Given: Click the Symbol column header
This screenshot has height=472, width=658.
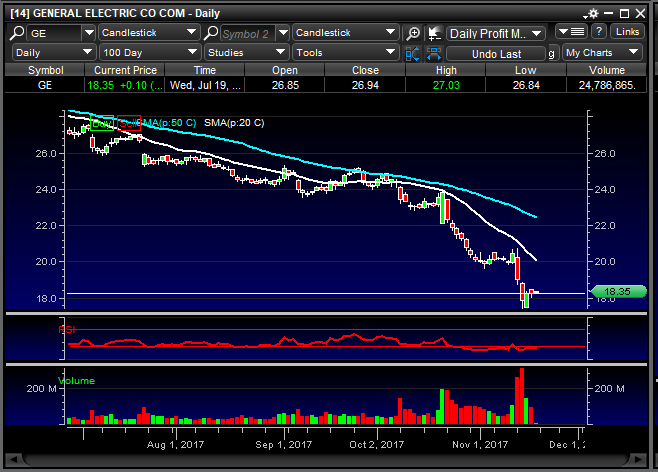Looking at the screenshot, I should 45,70.
